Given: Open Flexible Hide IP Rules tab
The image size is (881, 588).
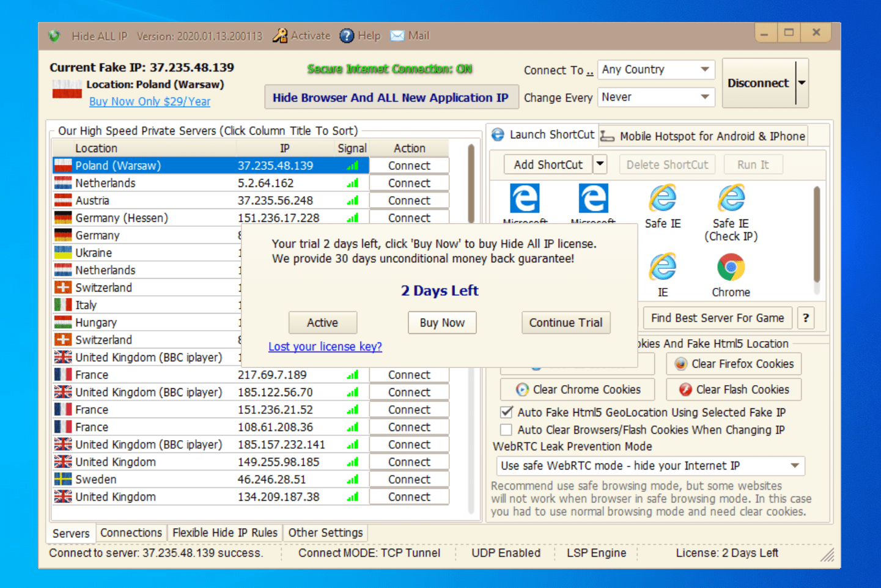Looking at the screenshot, I should [225, 533].
